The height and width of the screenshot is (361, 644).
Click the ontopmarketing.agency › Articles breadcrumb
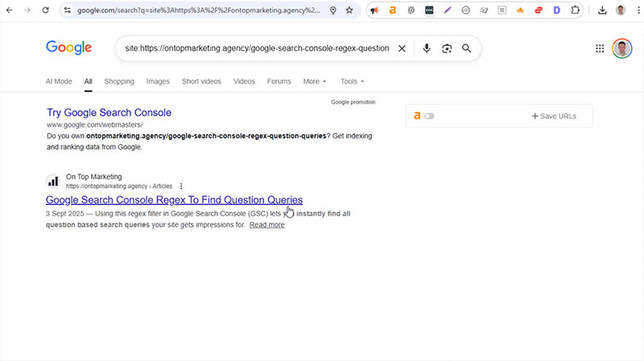(x=118, y=187)
